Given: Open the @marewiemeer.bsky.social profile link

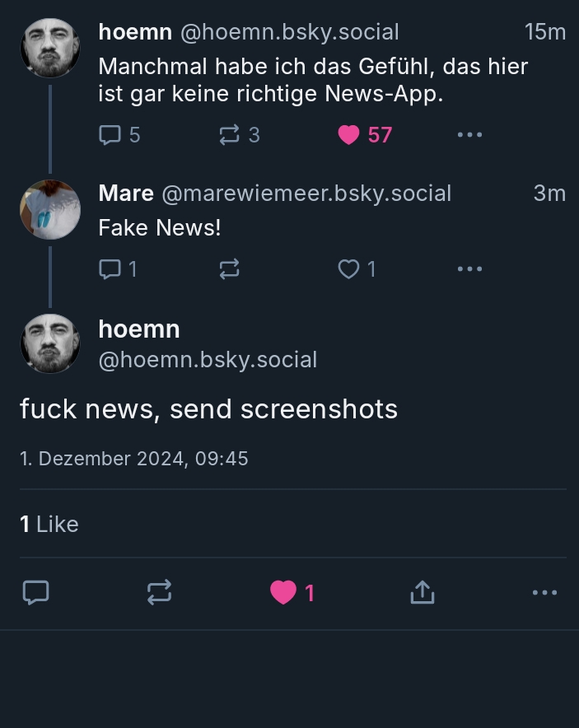Looking at the screenshot, I should coord(306,194).
